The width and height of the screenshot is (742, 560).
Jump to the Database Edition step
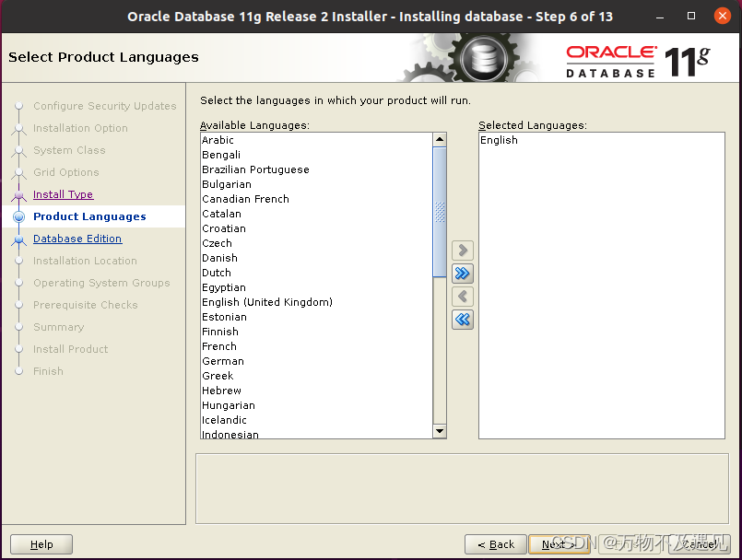pyautogui.click(x=77, y=239)
